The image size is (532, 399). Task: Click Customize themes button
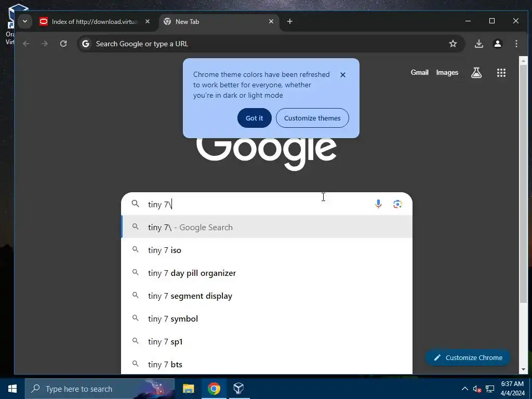click(312, 118)
